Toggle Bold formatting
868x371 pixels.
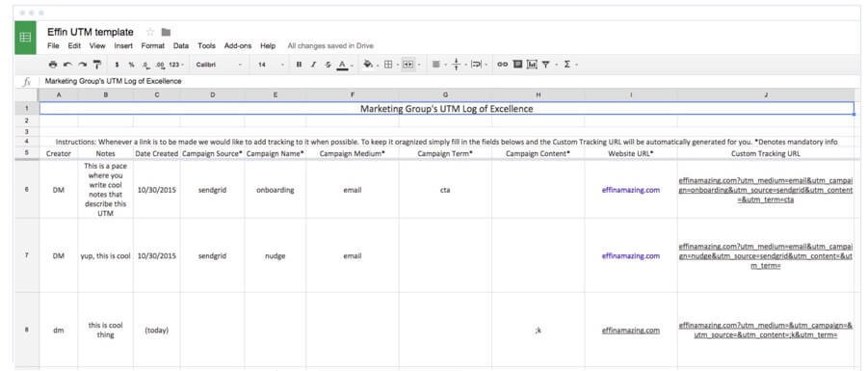[x=299, y=65]
